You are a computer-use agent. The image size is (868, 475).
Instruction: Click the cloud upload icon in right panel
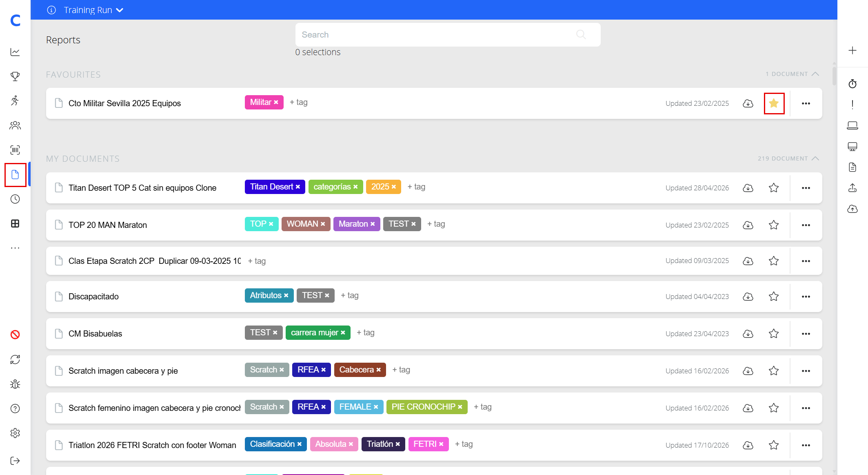pos(852,209)
